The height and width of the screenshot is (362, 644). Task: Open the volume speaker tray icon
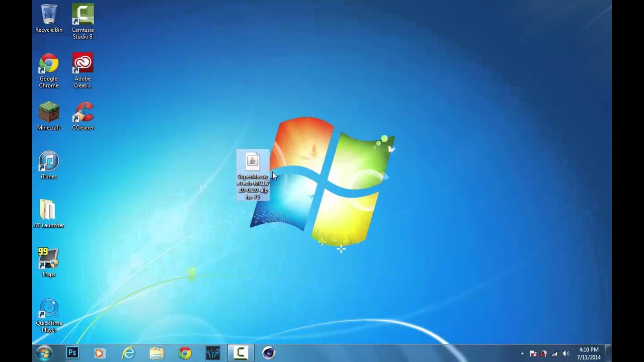(566, 353)
